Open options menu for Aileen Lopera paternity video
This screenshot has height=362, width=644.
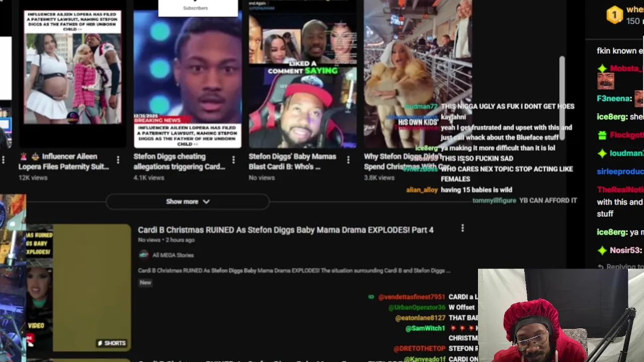(x=118, y=160)
